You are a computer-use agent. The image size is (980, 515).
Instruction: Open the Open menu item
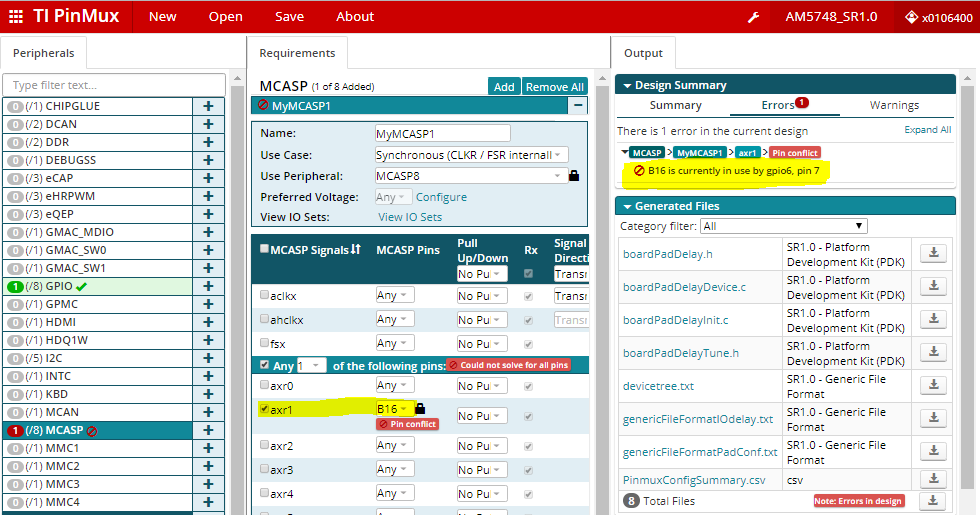point(226,17)
